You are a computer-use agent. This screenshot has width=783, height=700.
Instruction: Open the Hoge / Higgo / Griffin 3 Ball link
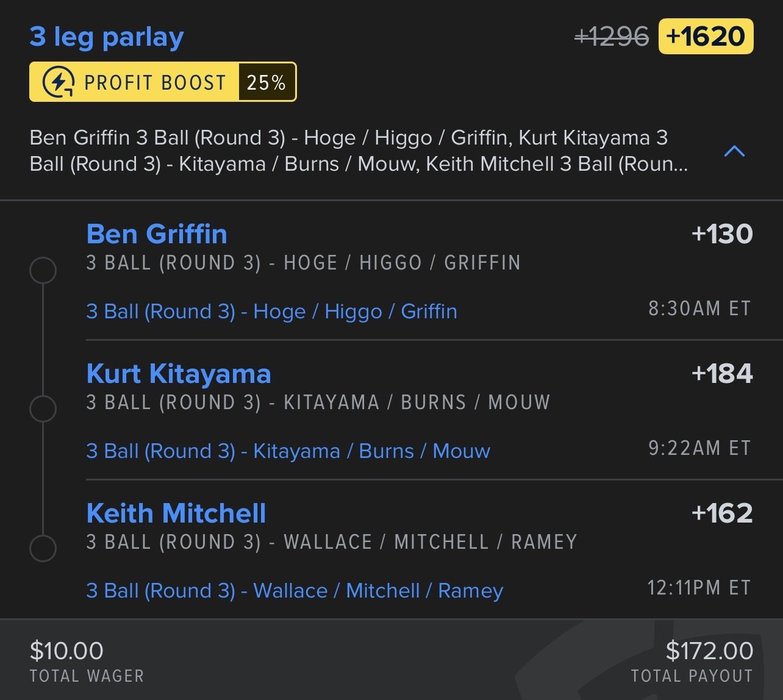(x=271, y=312)
